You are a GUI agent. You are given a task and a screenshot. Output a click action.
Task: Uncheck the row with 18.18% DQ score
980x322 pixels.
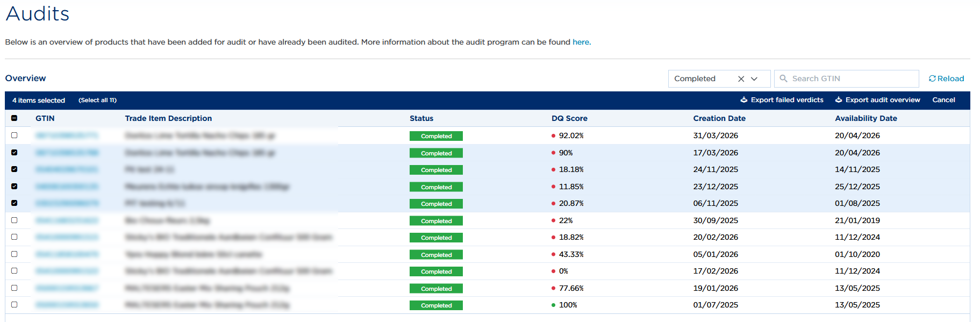14,169
